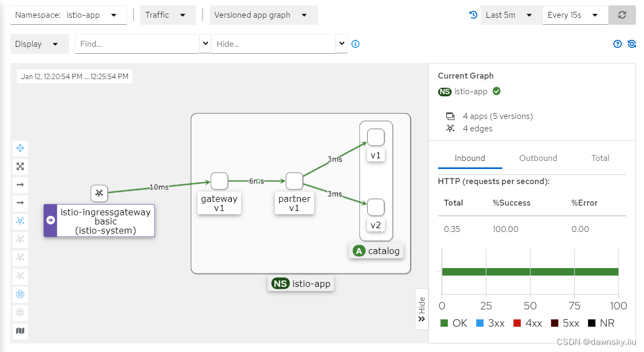This screenshot has height=352, width=644.
Task: Click the Zoom to Fit icon
Action: 20,166
